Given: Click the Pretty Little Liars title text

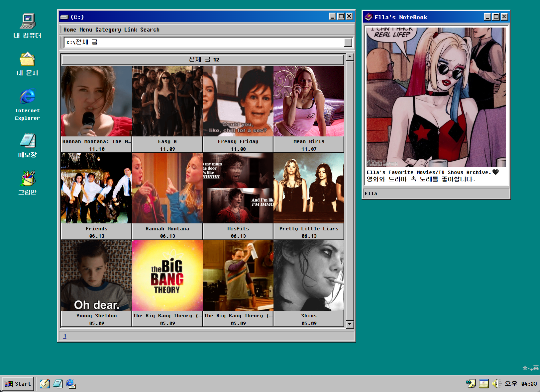Looking at the screenshot, I should tap(309, 229).
